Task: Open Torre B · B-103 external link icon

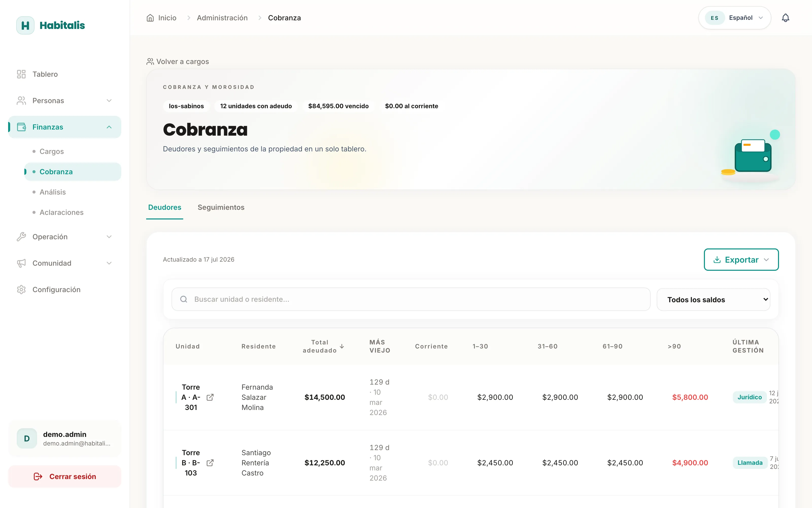Action: pos(210,463)
